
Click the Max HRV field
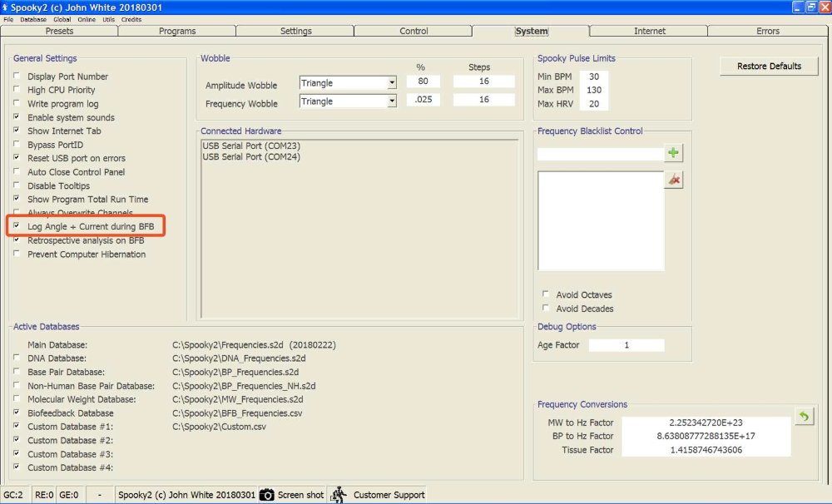[594, 104]
